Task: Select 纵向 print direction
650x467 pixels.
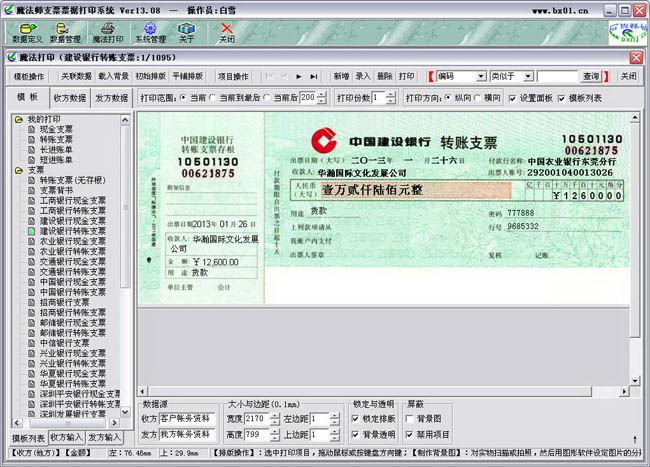Action: pyautogui.click(x=448, y=98)
